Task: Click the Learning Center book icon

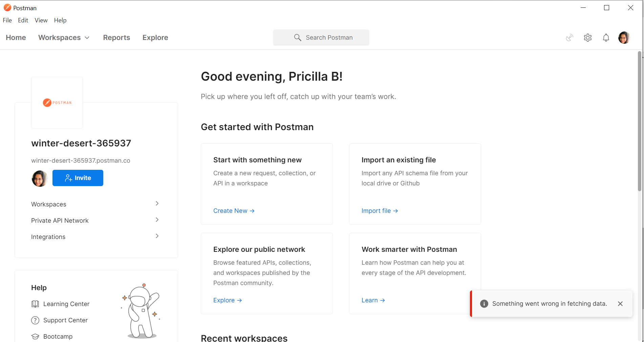Action: tap(35, 304)
